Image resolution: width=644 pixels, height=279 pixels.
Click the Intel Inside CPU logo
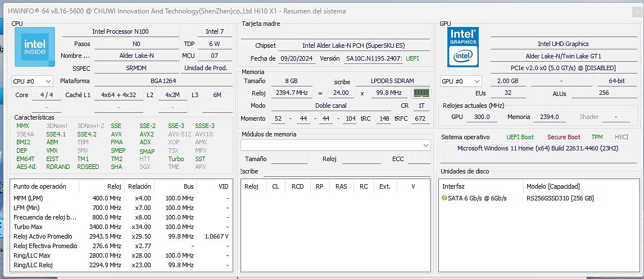(34, 47)
